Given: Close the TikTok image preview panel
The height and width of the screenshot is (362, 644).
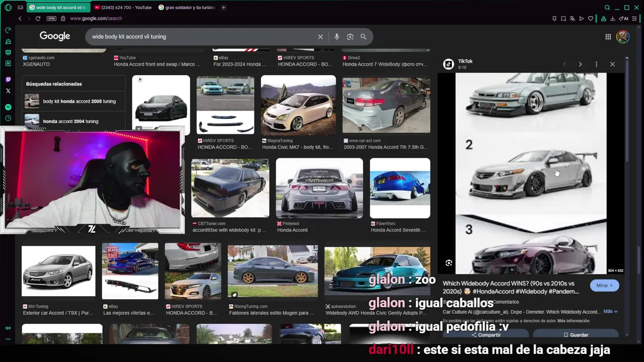Looking at the screenshot, I should (612, 64).
